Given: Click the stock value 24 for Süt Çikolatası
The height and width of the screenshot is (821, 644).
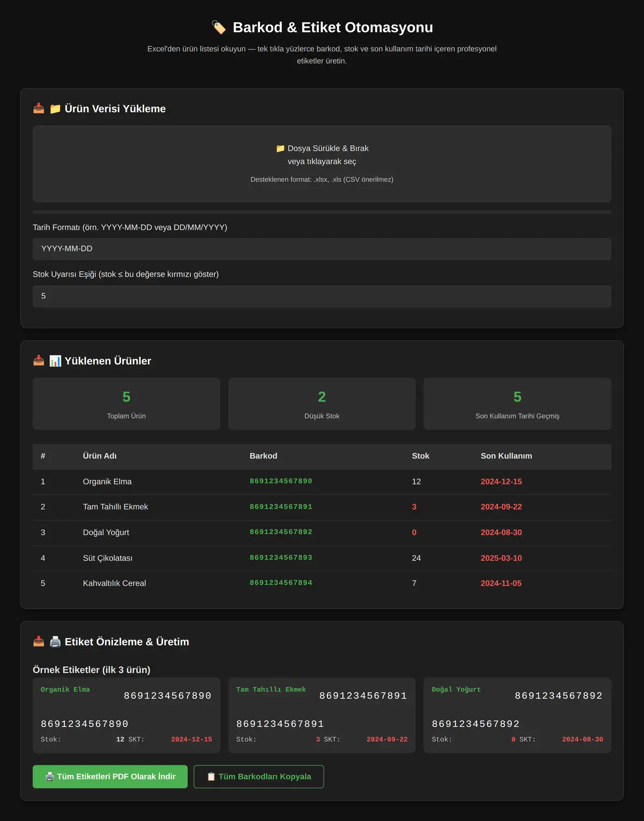Looking at the screenshot, I should [416, 558].
